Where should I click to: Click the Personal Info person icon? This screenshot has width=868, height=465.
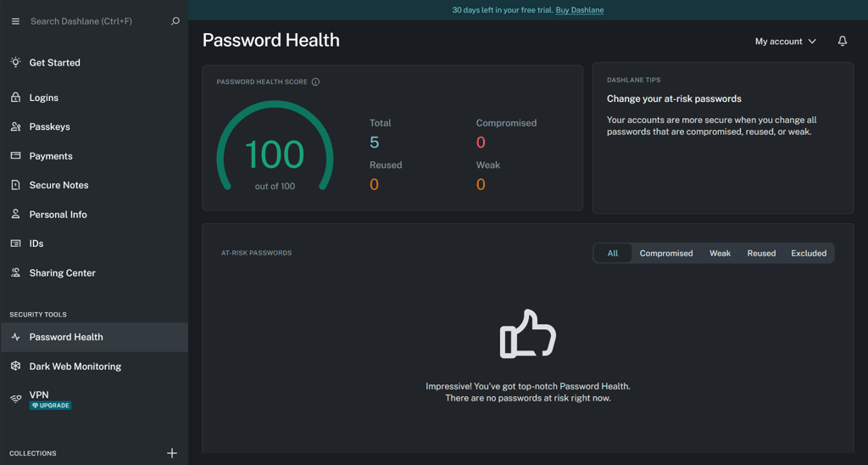pyautogui.click(x=15, y=214)
